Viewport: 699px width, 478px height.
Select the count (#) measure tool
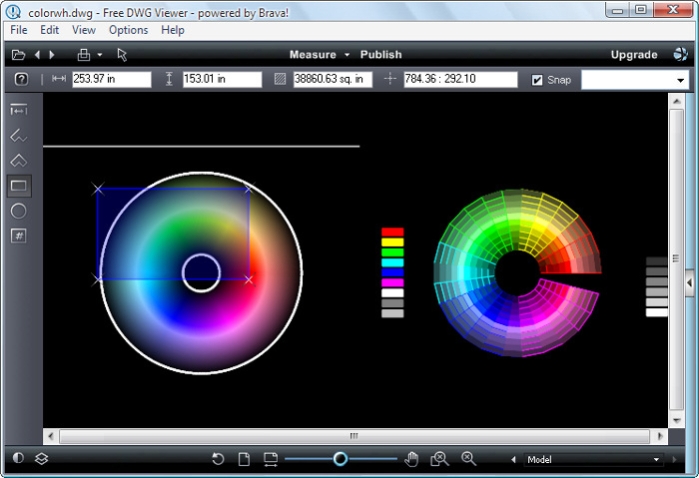click(19, 236)
